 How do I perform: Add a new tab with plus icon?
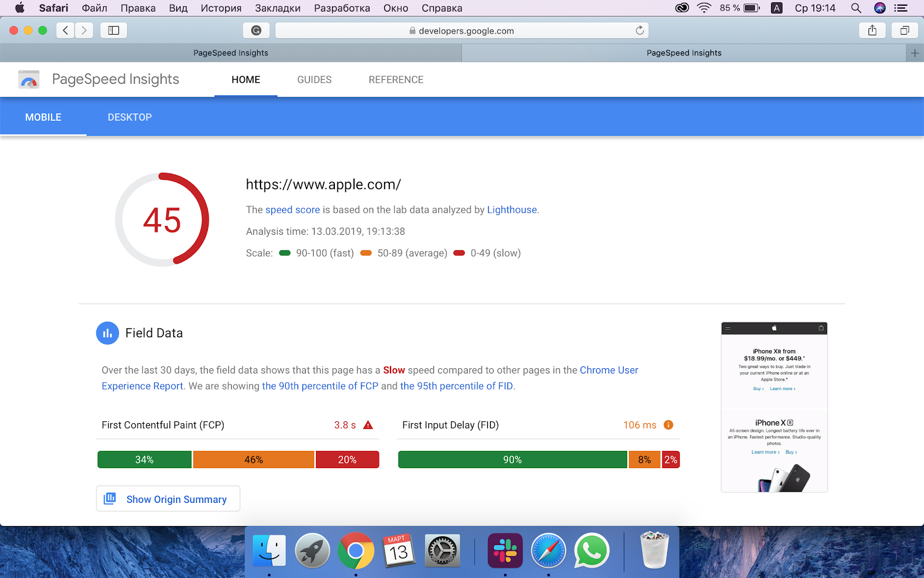coord(915,53)
